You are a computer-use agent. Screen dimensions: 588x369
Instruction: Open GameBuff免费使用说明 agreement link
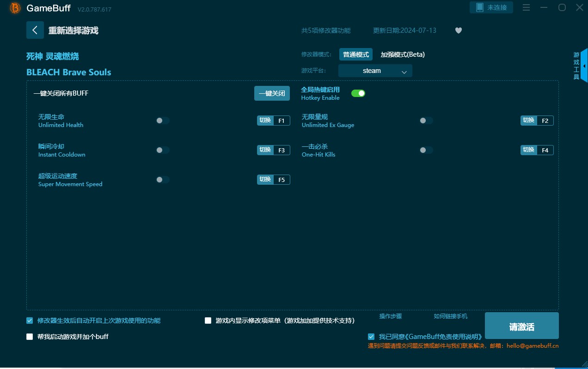click(445, 337)
